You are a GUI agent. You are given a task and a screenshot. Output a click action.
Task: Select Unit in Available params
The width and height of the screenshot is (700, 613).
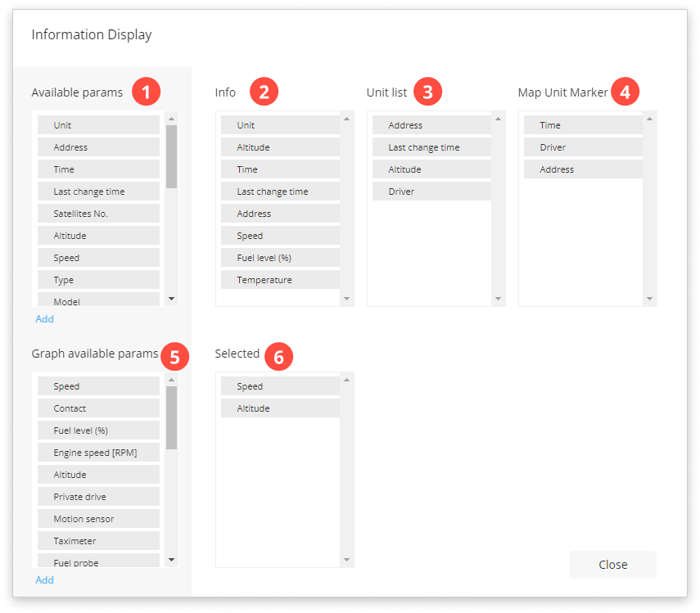[x=99, y=125]
